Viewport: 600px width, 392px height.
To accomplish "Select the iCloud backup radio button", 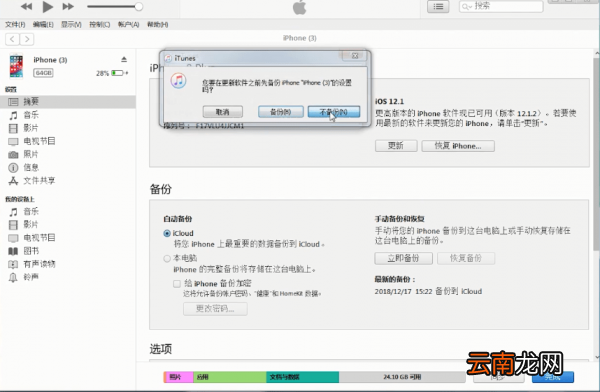I will pos(167,234).
